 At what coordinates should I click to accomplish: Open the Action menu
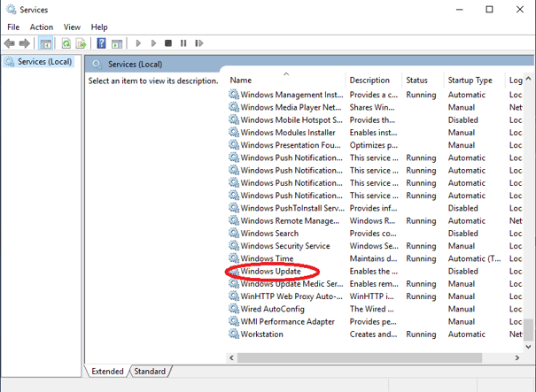point(41,27)
